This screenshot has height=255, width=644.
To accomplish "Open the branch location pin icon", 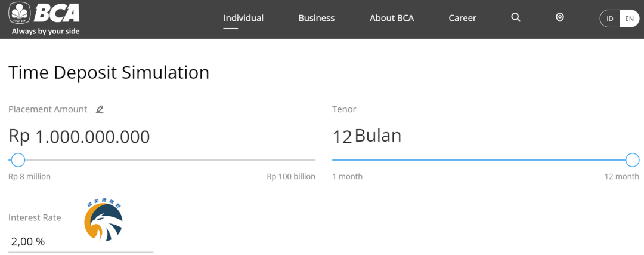I will [x=559, y=18].
